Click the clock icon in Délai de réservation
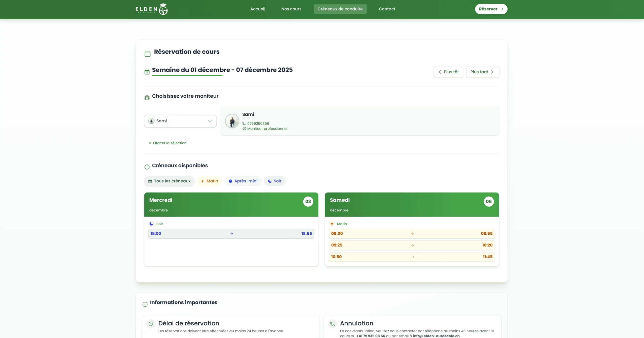 coord(151,324)
